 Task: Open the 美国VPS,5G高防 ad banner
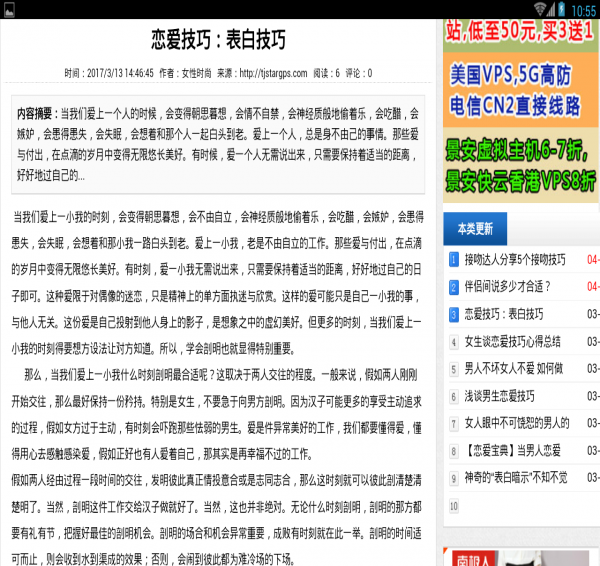(520, 90)
